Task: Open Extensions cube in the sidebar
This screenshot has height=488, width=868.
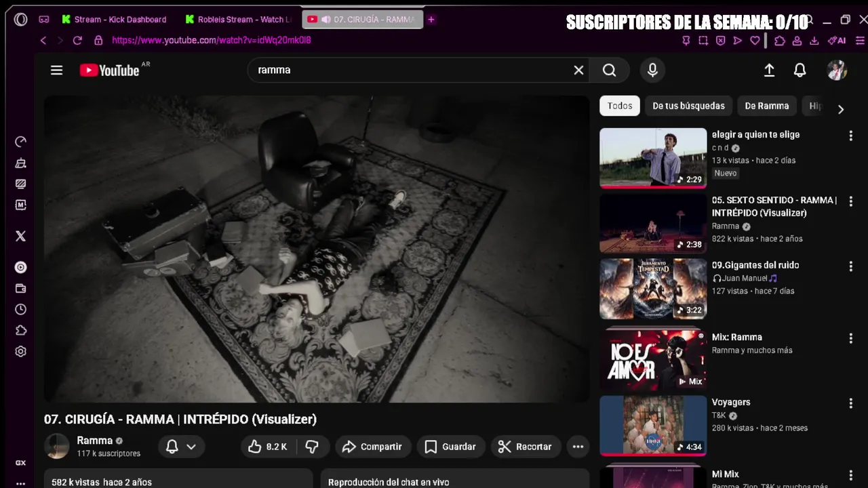Action: pos(20,330)
